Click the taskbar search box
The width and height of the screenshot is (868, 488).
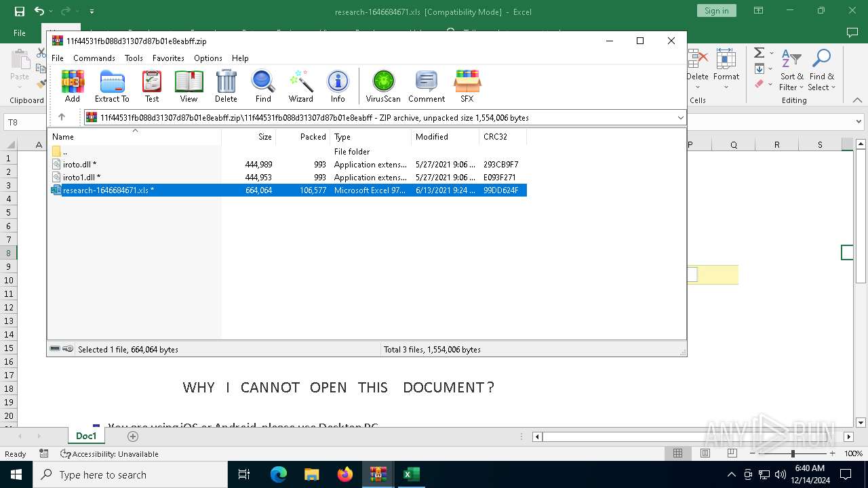click(130, 474)
